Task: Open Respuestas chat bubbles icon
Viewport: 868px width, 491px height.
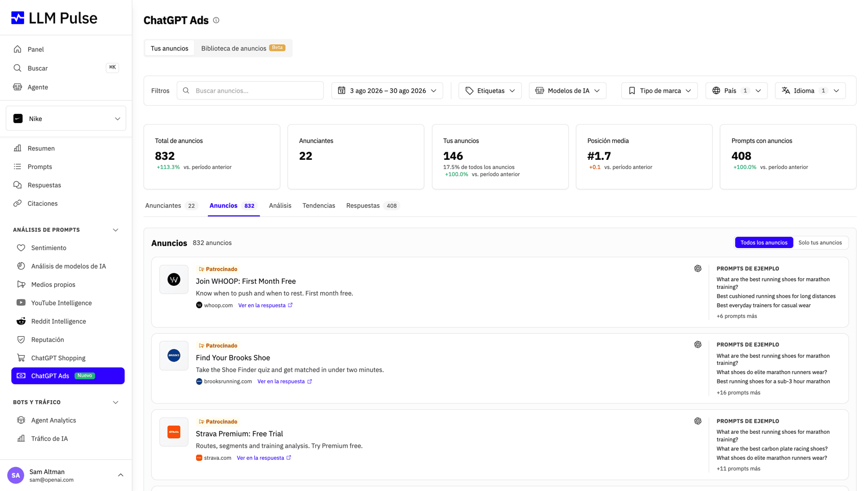Action: [x=17, y=185]
